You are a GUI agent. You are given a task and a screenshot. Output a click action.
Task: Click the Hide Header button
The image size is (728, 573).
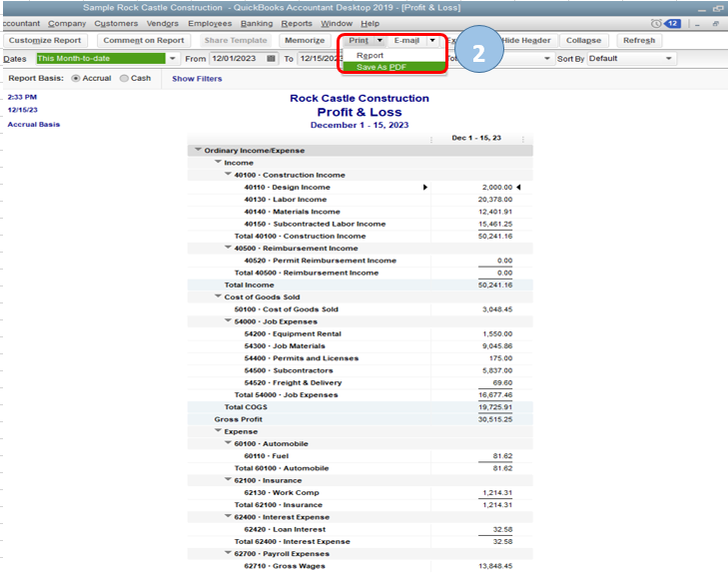point(526,40)
